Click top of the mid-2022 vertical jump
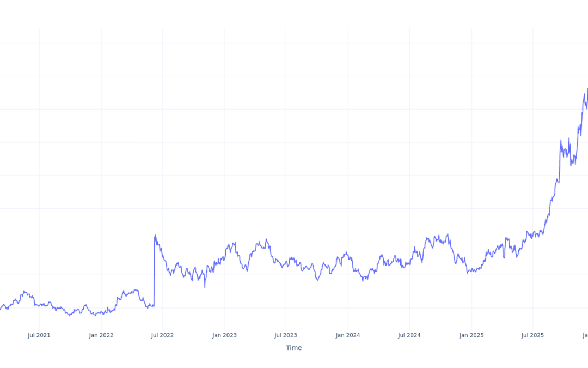 [155, 236]
